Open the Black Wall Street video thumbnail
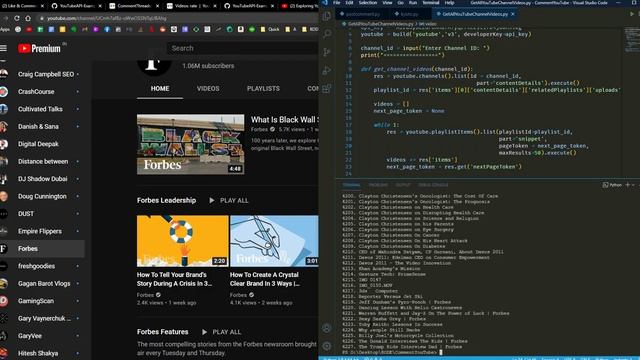Screen dimensions: 640x360 pos(191,144)
